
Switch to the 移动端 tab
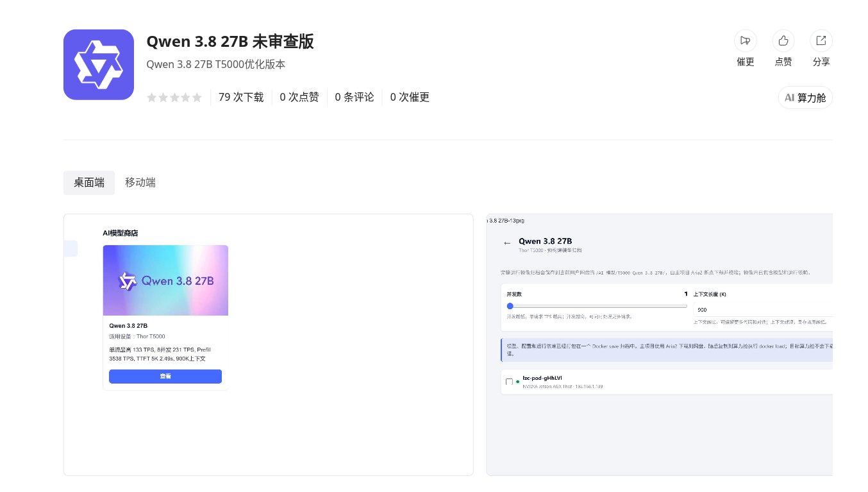pos(140,182)
